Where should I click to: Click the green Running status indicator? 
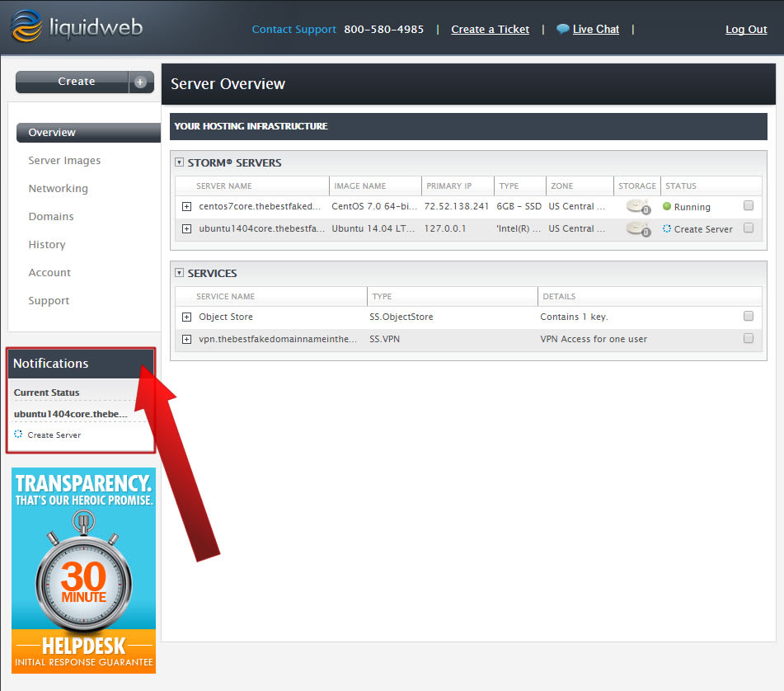point(666,206)
